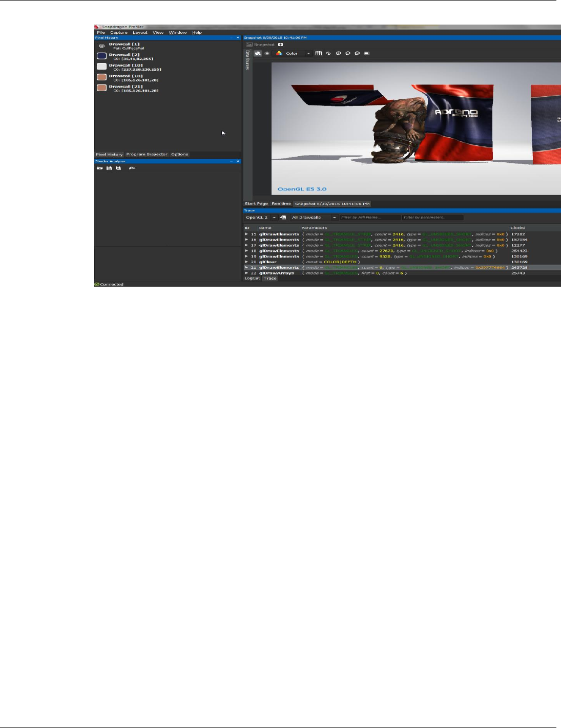Viewport: 561px width, 728px height.
Task: Click the first binoculars viewer toolbar icon
Action: (258, 53)
